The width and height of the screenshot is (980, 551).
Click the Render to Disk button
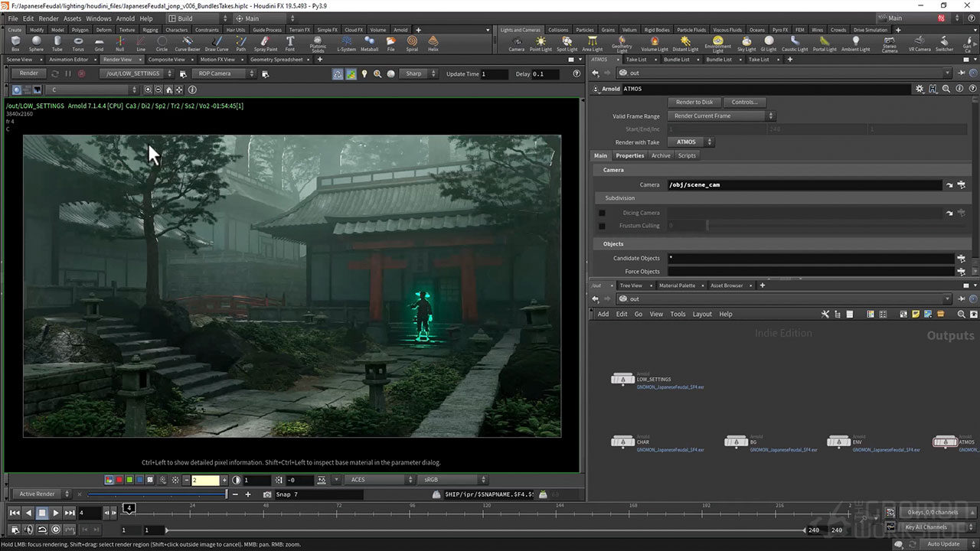click(694, 102)
